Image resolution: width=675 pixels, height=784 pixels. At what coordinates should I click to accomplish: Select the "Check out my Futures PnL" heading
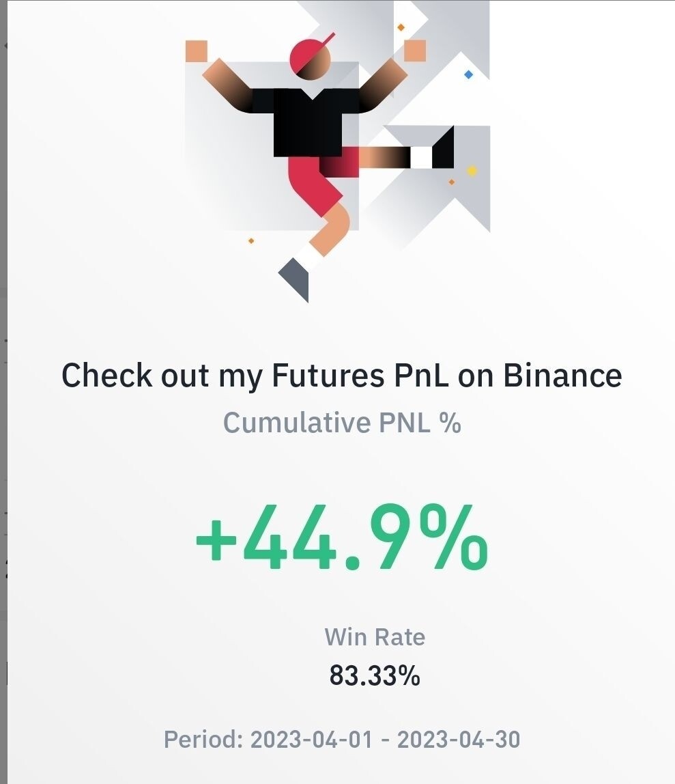[341, 376]
